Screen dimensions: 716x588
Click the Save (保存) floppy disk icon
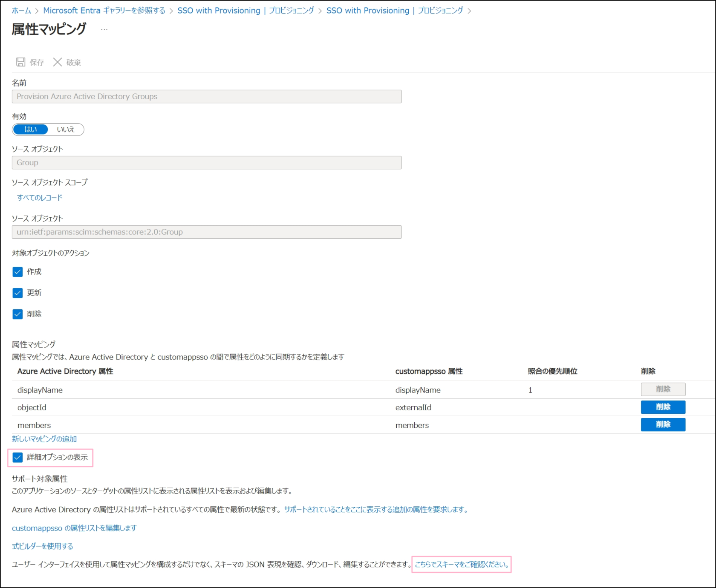(x=20, y=62)
